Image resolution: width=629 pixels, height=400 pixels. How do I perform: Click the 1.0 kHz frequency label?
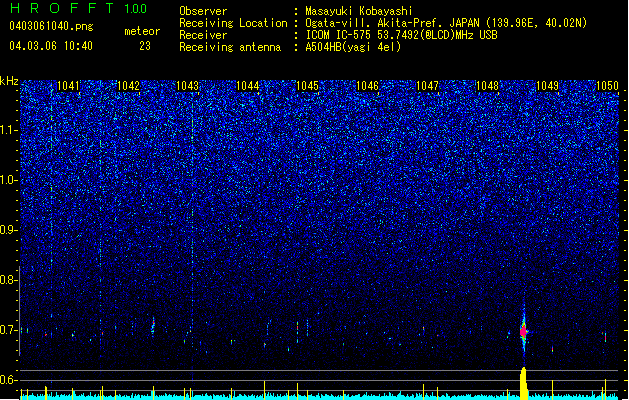click(x=9, y=180)
